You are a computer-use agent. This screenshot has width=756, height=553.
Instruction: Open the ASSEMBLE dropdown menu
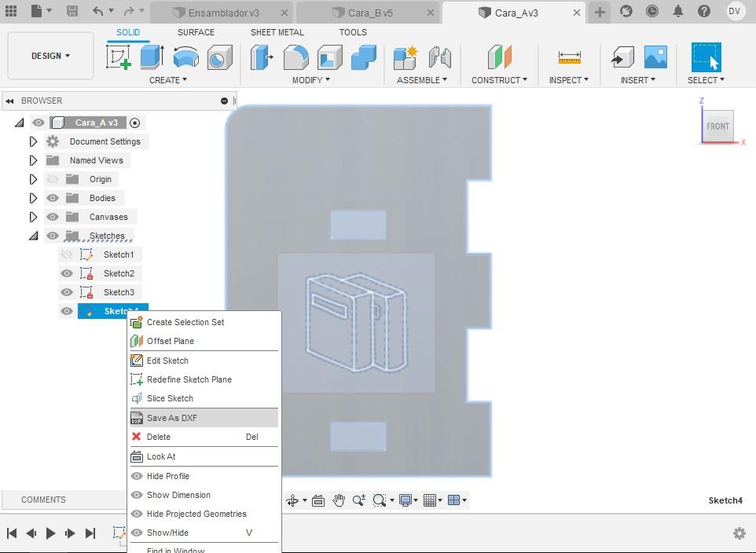pos(422,80)
